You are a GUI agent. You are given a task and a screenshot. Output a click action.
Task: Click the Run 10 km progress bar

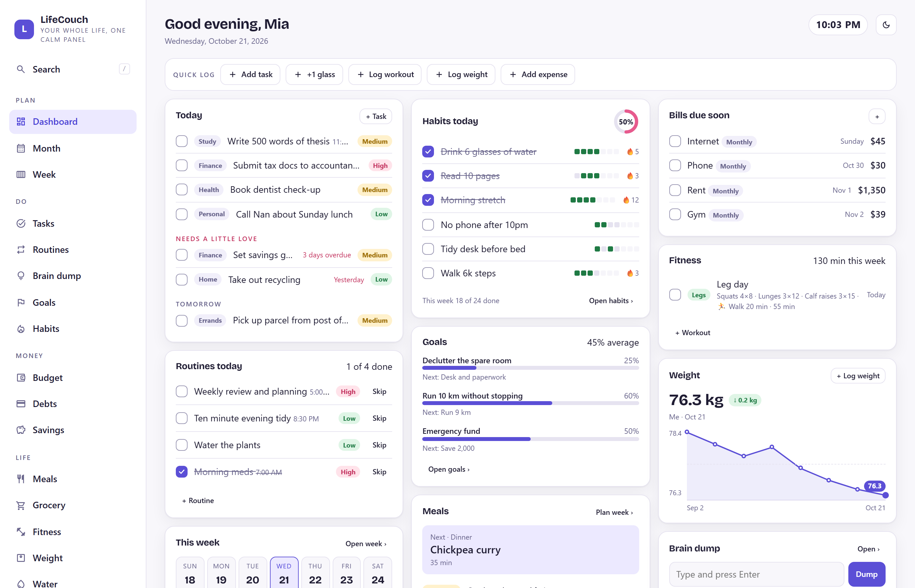pos(530,403)
